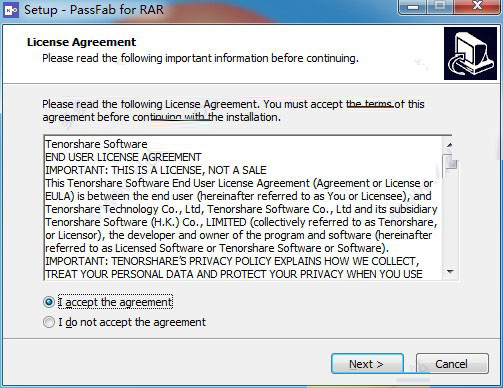Click the 'Setup - PassFab for RAR' title bar
This screenshot has height=388, width=503.
94,10
